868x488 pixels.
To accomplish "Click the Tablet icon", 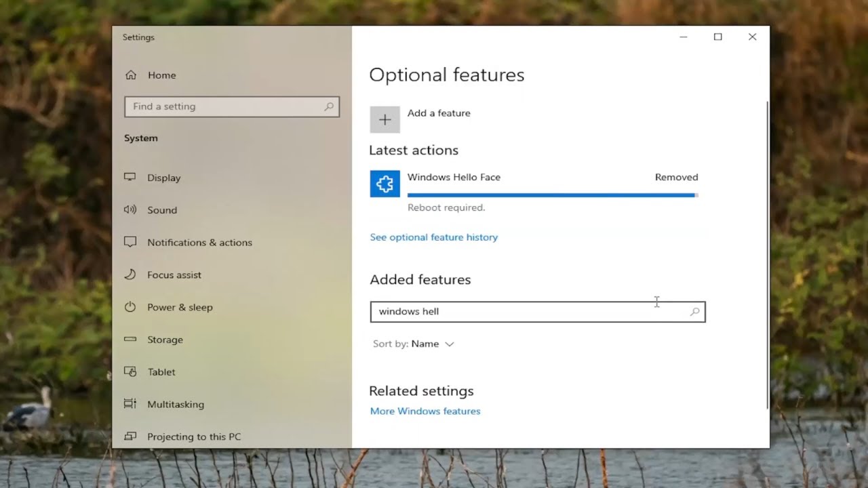I will pyautogui.click(x=130, y=372).
